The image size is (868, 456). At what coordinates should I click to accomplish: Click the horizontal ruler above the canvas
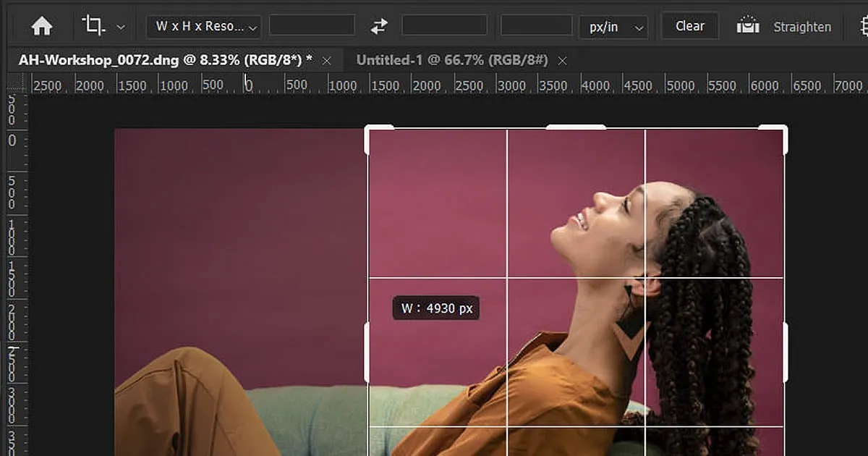point(434,85)
